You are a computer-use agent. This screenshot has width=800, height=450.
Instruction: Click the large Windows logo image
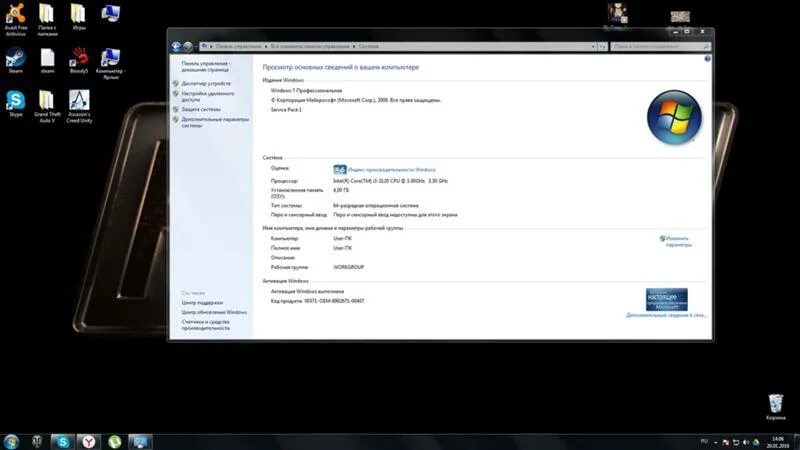point(674,117)
